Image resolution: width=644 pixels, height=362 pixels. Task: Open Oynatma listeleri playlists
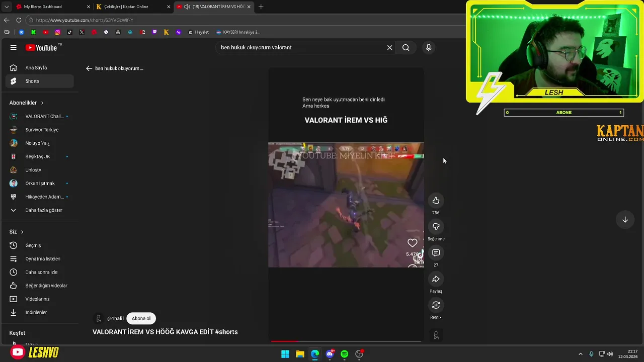[x=39, y=259]
